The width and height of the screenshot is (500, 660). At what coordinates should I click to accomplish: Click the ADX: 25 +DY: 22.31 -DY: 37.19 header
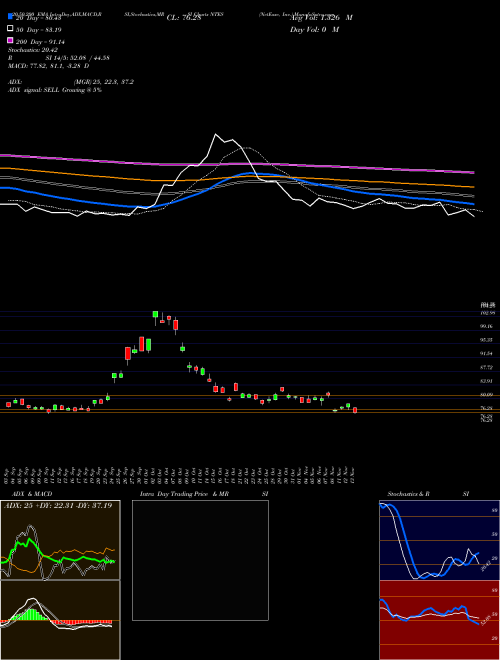(x=58, y=505)
